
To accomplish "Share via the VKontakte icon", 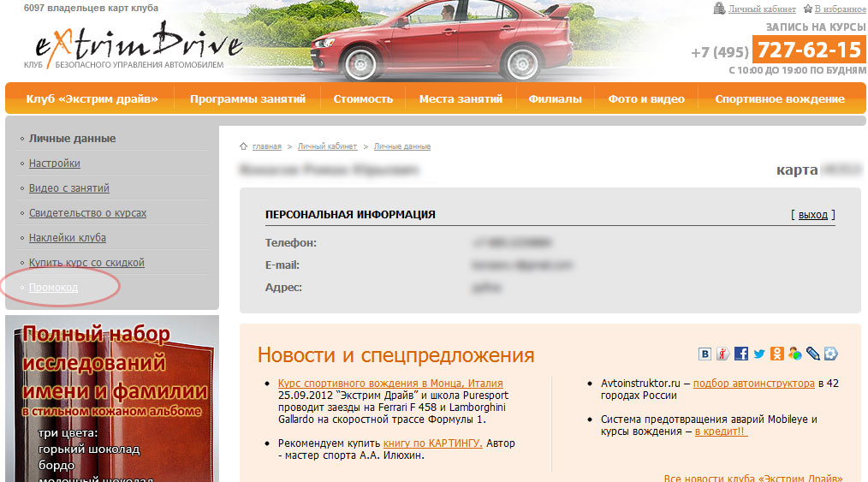I will tap(705, 354).
